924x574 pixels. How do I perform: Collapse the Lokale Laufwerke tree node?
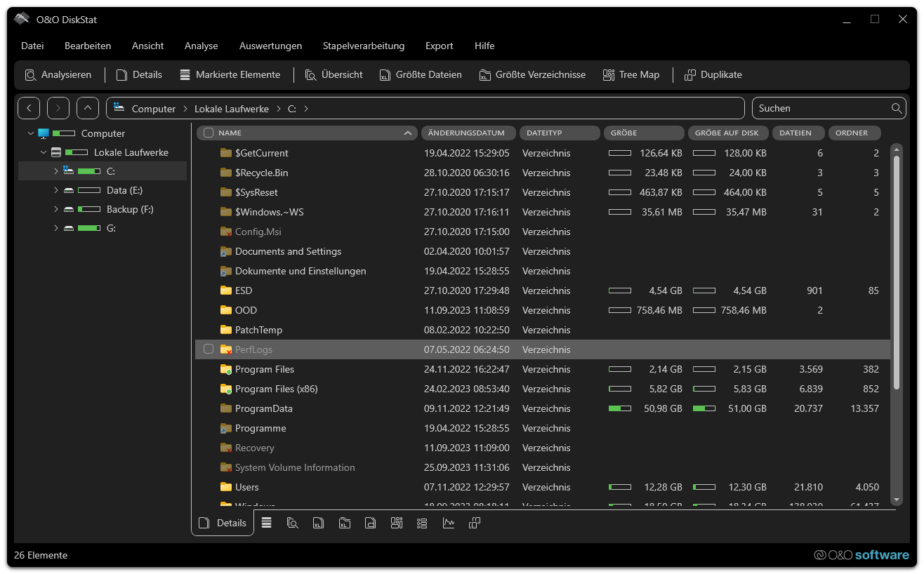44,152
